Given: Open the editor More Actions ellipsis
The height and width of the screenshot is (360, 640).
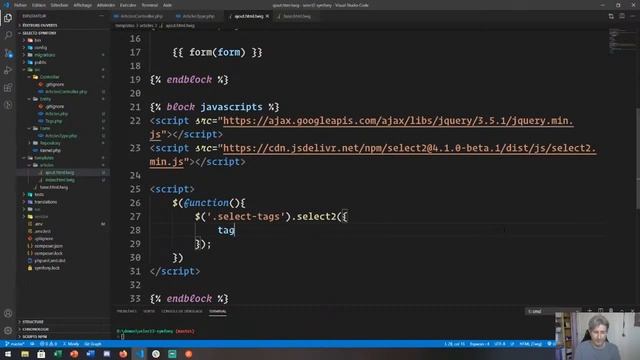Looking at the screenshot, I should click(x=632, y=16).
